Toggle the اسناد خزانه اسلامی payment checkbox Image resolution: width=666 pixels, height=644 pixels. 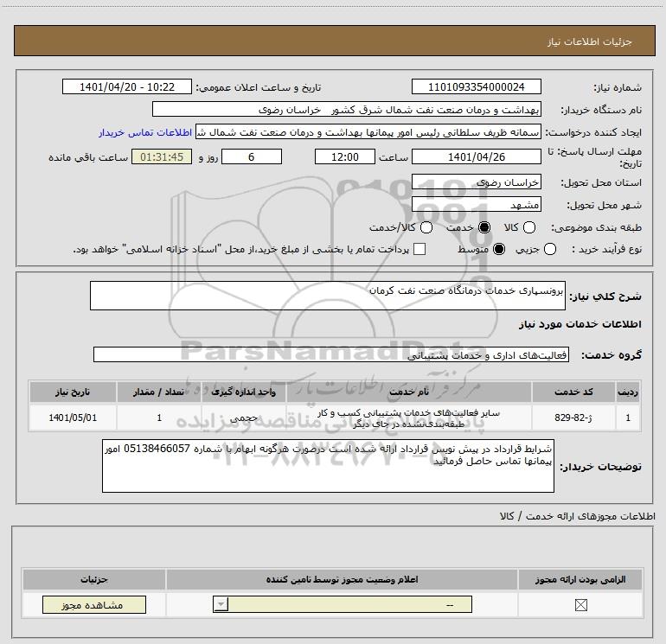419,249
